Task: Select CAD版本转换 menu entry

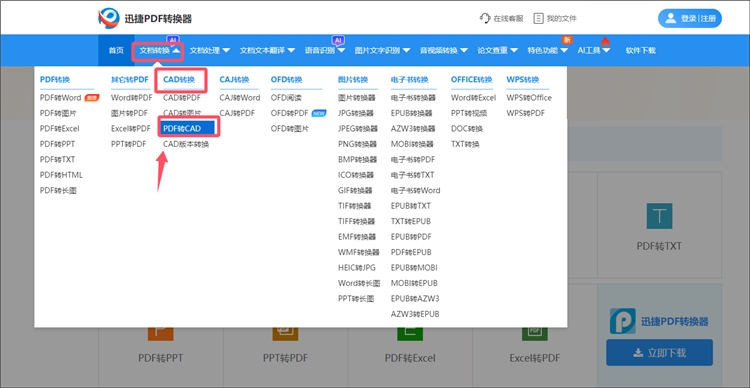Action: click(186, 144)
